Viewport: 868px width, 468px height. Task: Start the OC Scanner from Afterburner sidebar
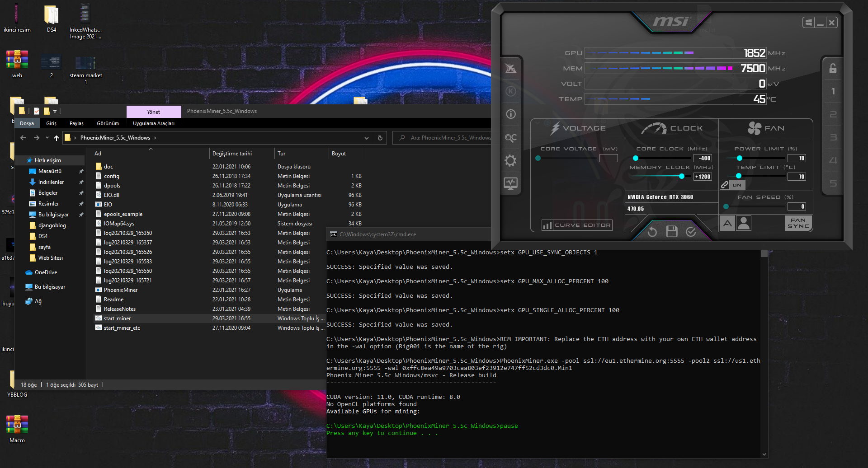511,138
